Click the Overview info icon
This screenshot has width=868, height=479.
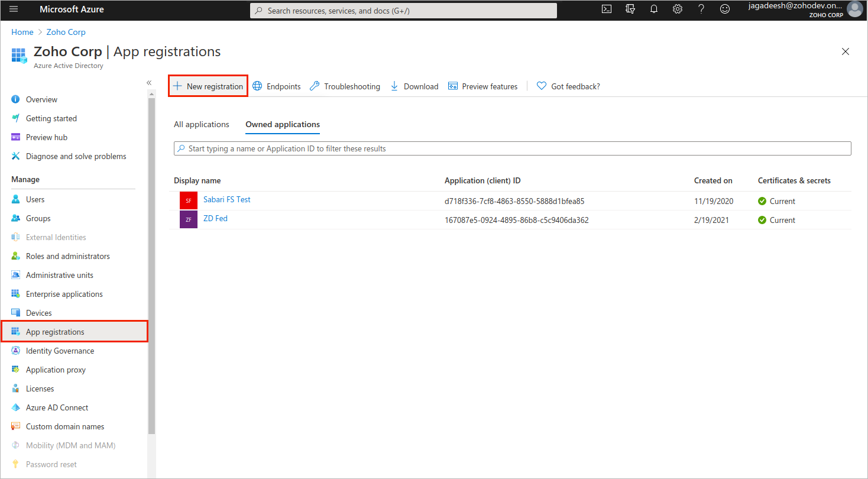point(16,99)
